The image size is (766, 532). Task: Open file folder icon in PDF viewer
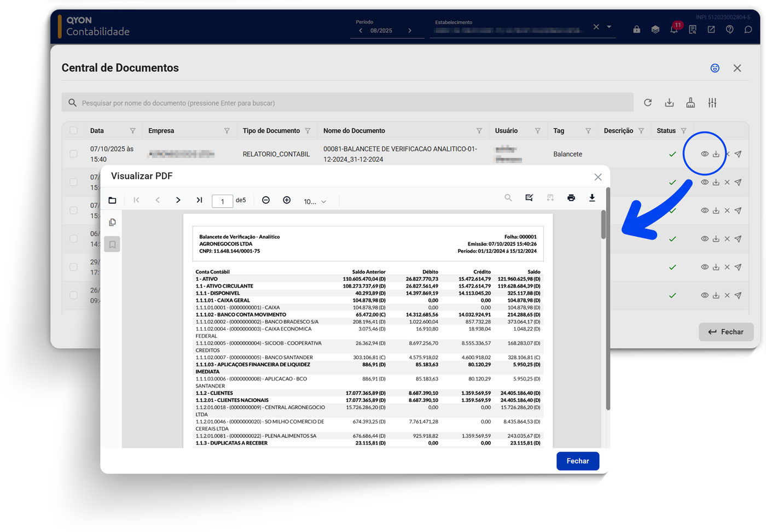(112, 200)
